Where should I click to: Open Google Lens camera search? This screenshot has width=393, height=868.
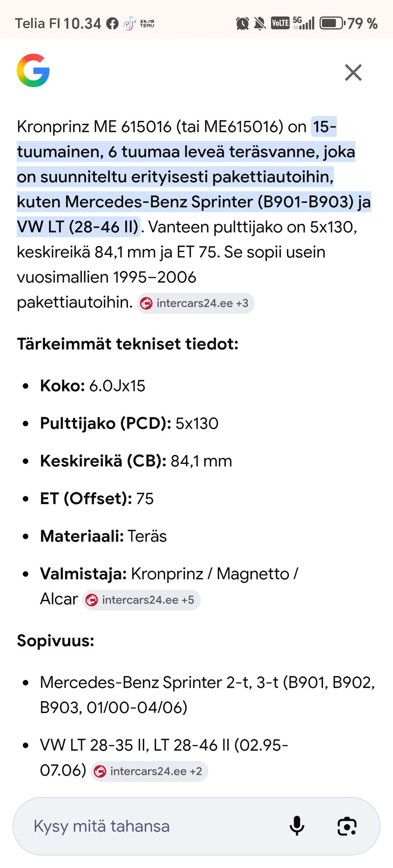tap(347, 826)
